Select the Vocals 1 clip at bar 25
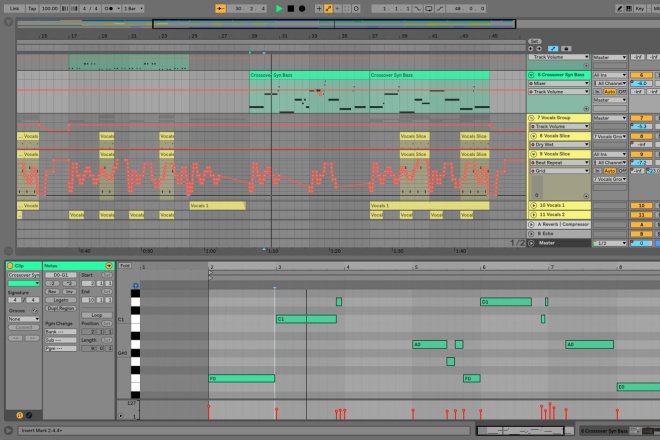Image resolution: width=660 pixels, height=440 pixels. point(218,206)
